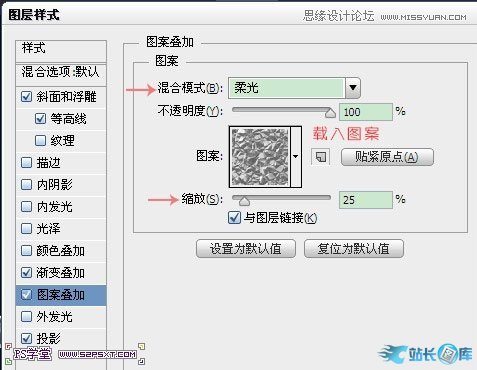Image resolution: width=477 pixels, height=370 pixels.
Task: Click 设置为默认值 button
Action: 246,248
